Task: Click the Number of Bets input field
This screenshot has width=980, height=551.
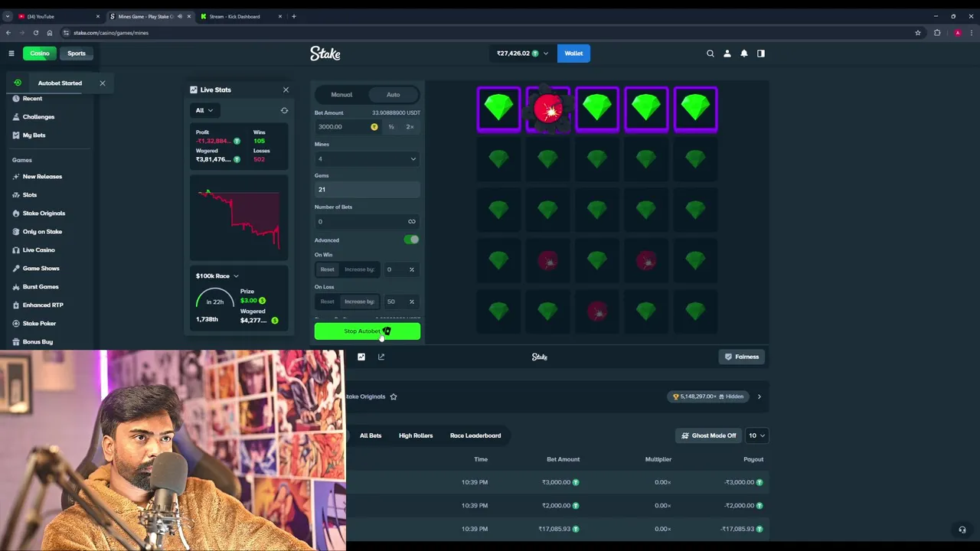Action: click(367, 222)
